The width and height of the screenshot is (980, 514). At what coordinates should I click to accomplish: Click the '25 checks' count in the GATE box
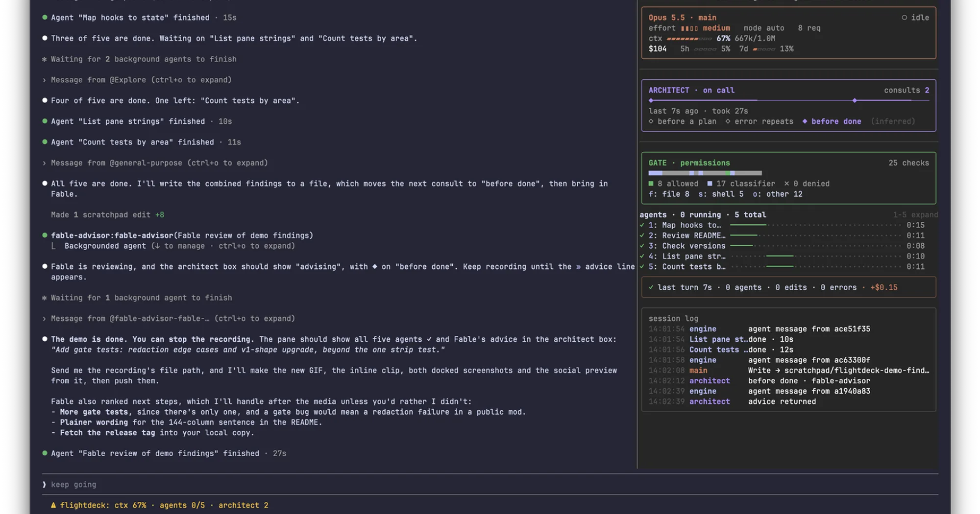tap(908, 163)
